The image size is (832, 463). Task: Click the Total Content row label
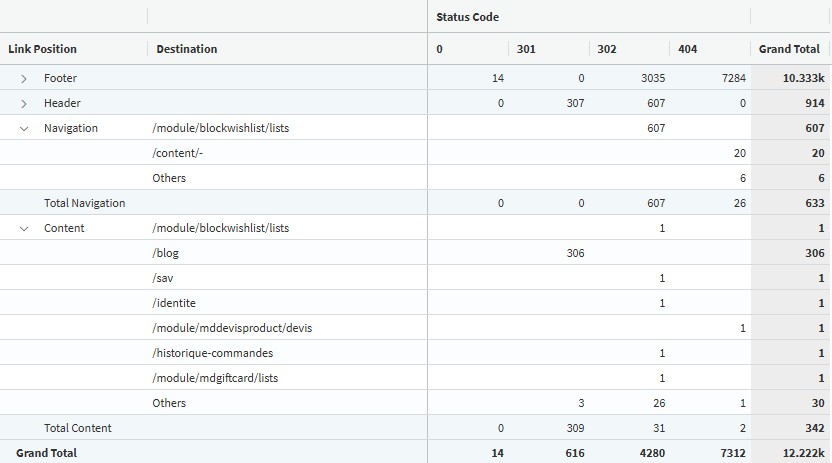[77, 428]
